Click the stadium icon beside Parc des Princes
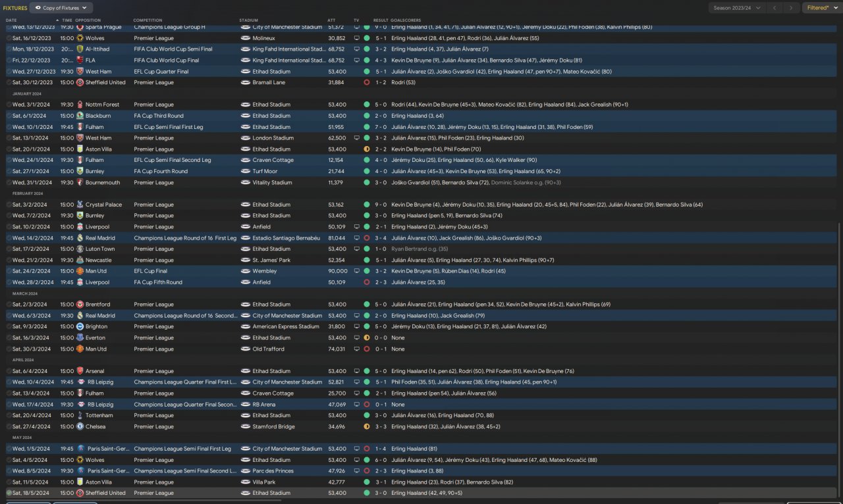This screenshot has height=504, width=843. tap(245, 471)
